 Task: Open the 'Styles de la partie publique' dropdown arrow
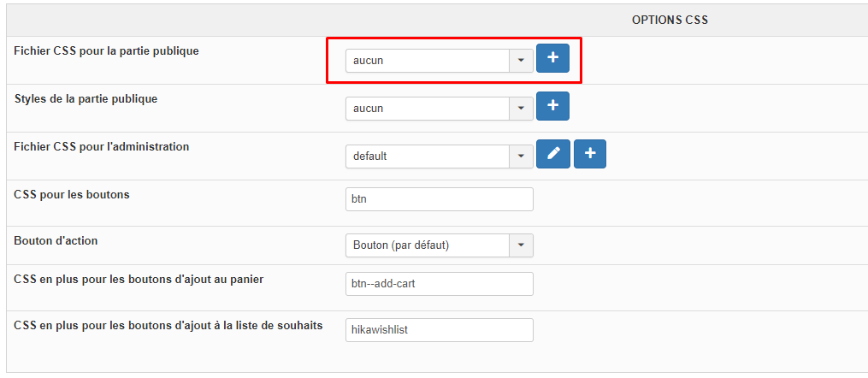click(521, 109)
